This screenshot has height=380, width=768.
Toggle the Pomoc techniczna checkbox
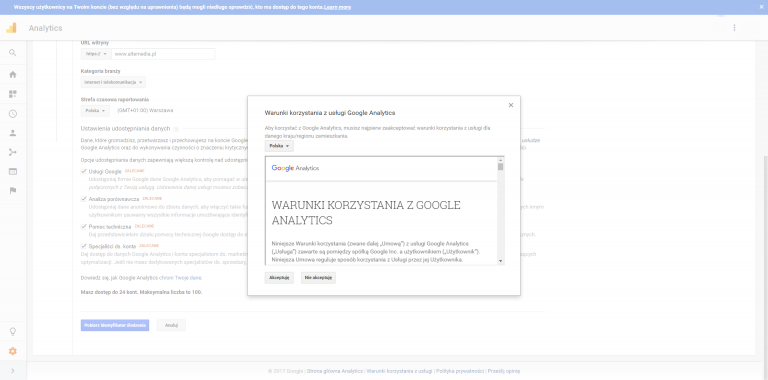pyautogui.click(x=84, y=227)
